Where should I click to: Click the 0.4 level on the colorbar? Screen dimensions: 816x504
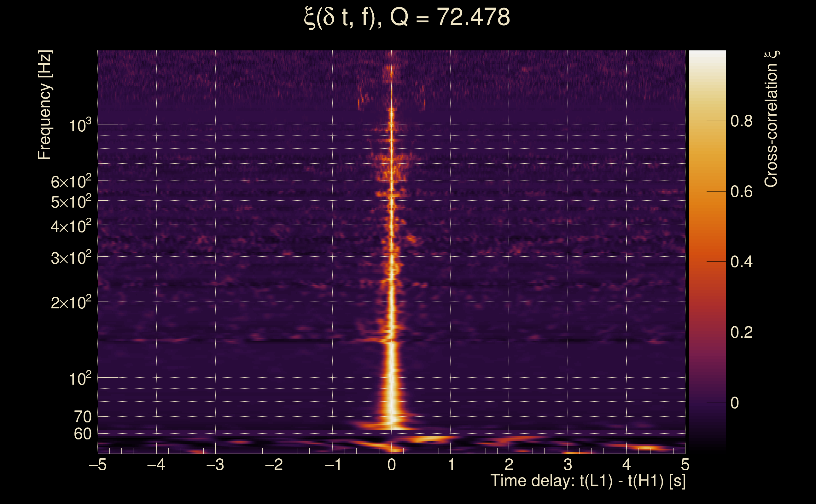click(741, 262)
